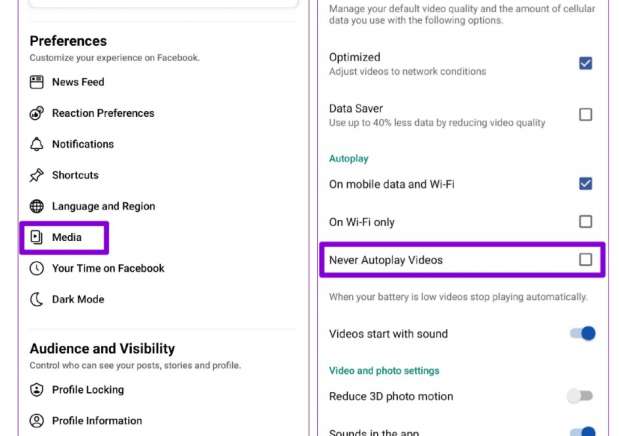Click the Dark Mode moon icon
The height and width of the screenshot is (436, 620).
point(37,299)
